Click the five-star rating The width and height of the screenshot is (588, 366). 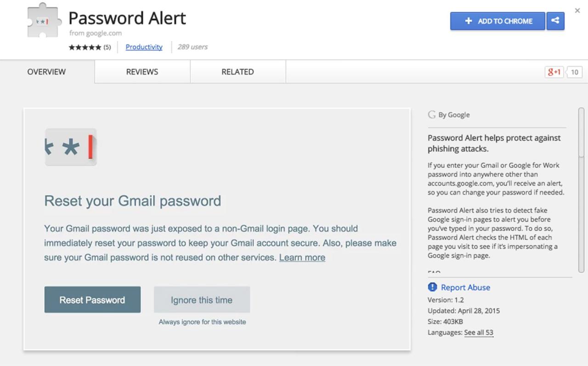(85, 47)
